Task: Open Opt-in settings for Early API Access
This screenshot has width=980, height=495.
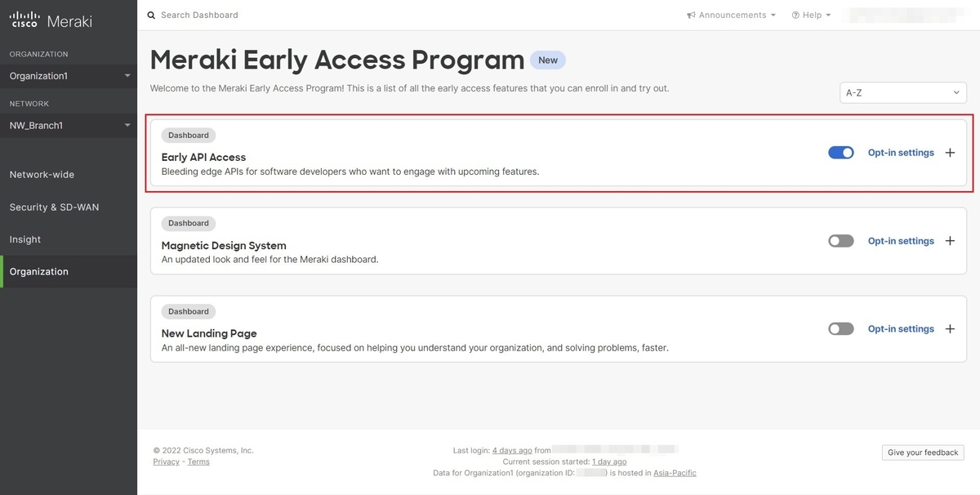Action: (900, 152)
